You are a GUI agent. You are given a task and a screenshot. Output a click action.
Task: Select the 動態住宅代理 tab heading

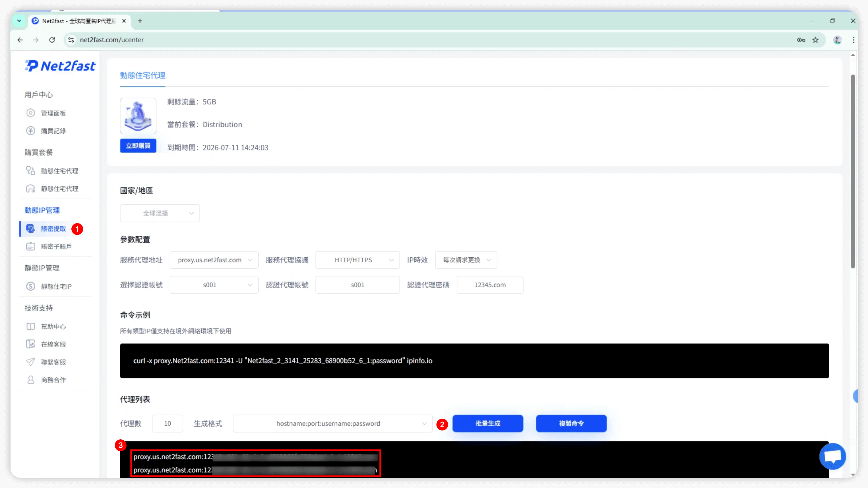click(142, 75)
